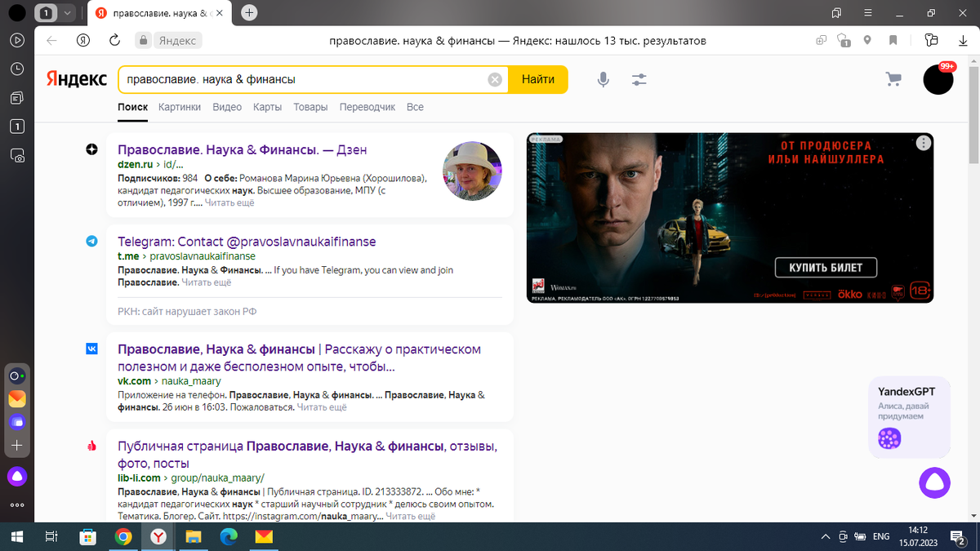Click the Яндекс logo
Viewport: 980px width, 551px height.
click(x=76, y=79)
